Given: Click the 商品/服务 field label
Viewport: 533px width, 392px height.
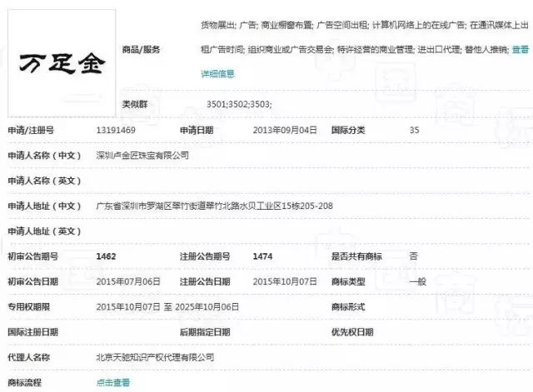Looking at the screenshot, I should pos(141,50).
